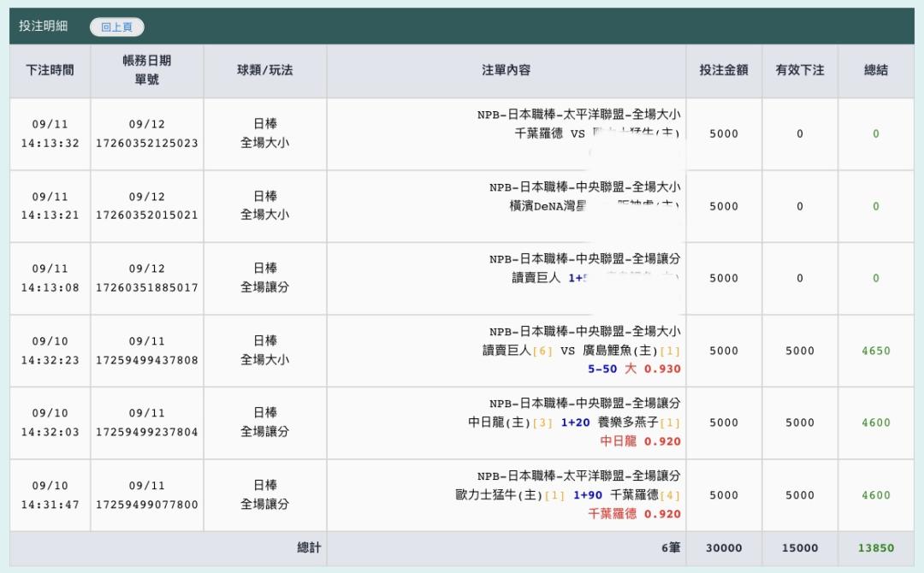Click the pick 中日龍 0.920
Viewport: 924px width, 573px height.
coord(641,441)
